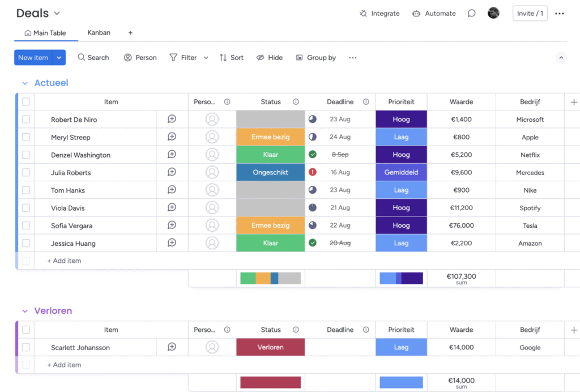
Task: Open Automate robot icon
Action: (416, 14)
